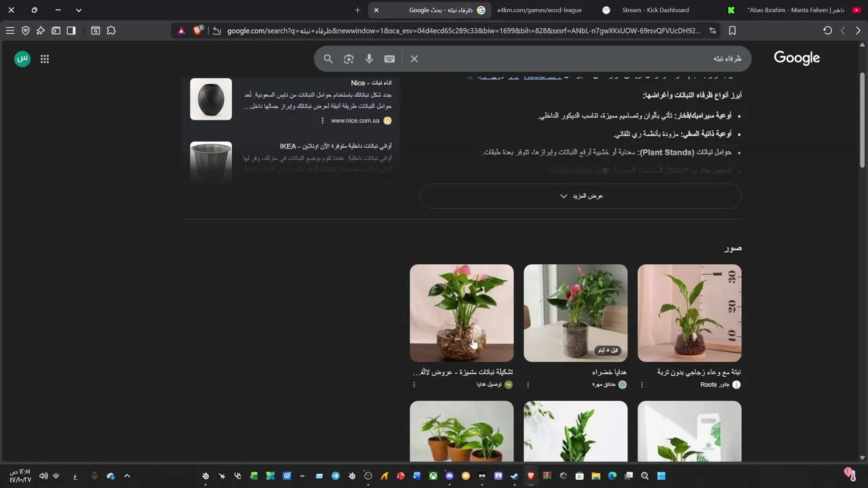Click the magnifier search icon in Google search box
Image resolution: width=868 pixels, height=488 pixels.
coord(328,59)
